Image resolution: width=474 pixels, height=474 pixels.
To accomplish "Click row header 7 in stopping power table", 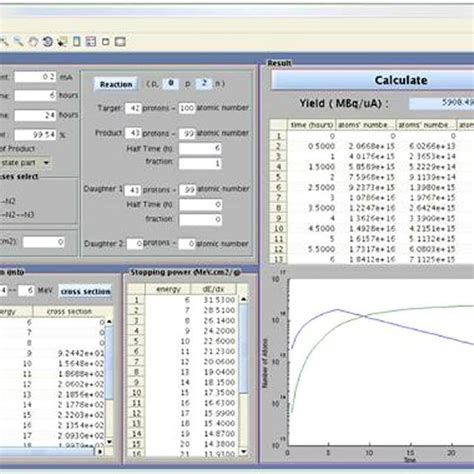I will [x=136, y=362].
